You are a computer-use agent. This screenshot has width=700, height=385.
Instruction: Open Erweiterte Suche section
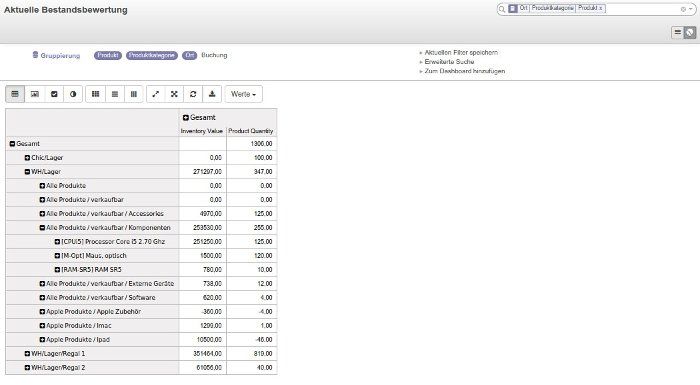pyautogui.click(x=449, y=62)
